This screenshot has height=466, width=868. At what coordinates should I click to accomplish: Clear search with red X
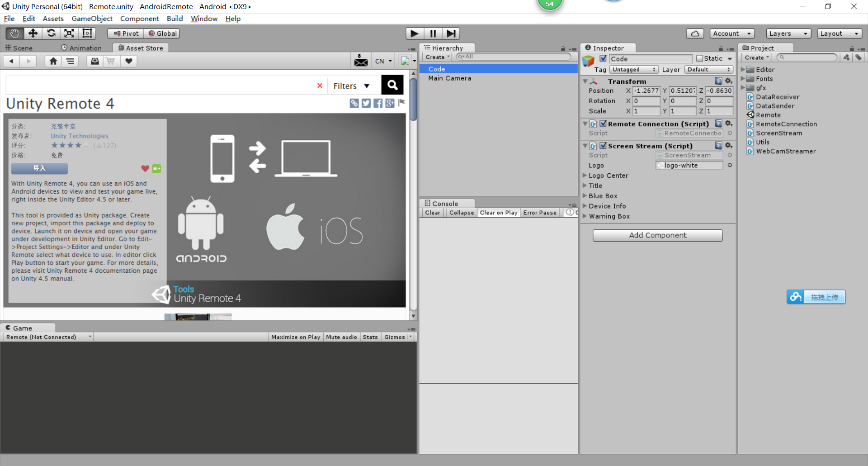coord(320,86)
